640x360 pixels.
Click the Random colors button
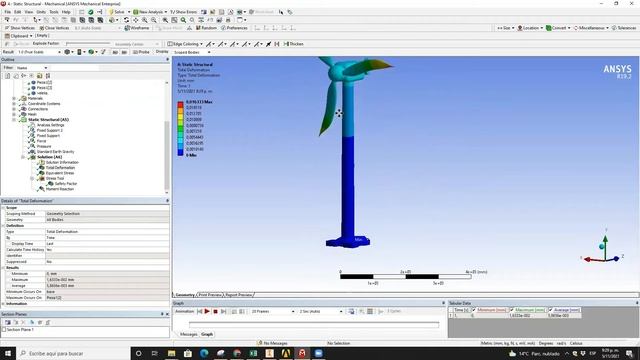pyautogui.click(x=206, y=28)
